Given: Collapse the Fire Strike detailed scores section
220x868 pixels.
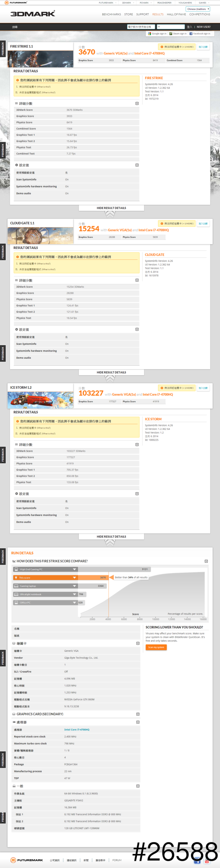Looking at the screenshot, I should coord(137,104).
